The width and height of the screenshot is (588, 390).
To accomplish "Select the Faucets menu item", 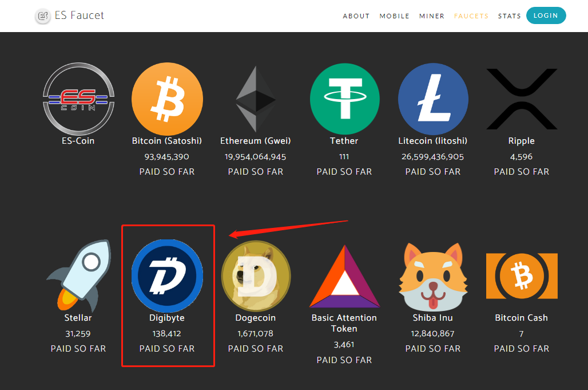I will (471, 16).
